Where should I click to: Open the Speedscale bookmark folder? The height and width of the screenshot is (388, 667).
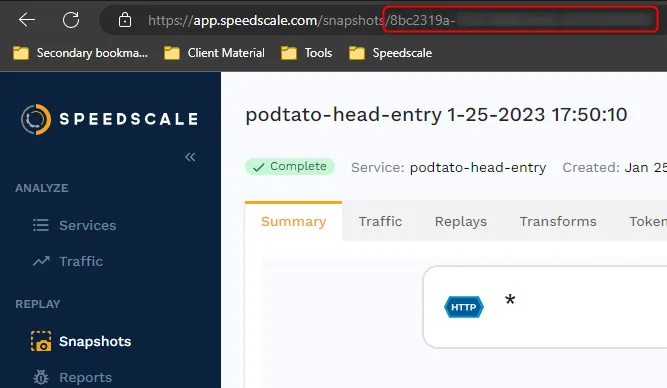pyautogui.click(x=390, y=53)
